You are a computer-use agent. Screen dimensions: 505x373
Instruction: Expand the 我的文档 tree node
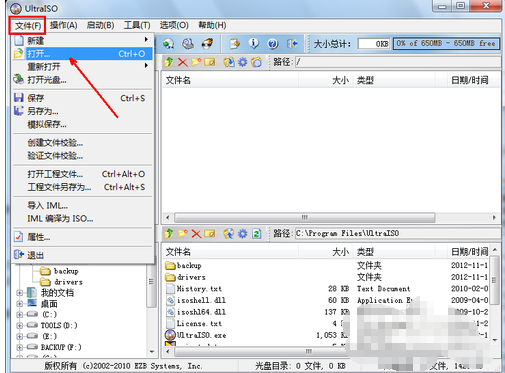click(x=20, y=293)
